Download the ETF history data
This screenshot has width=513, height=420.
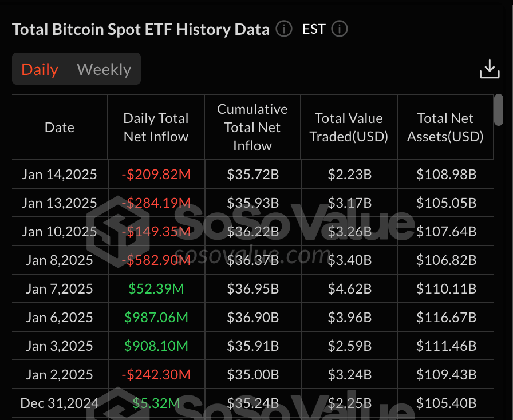pos(490,69)
